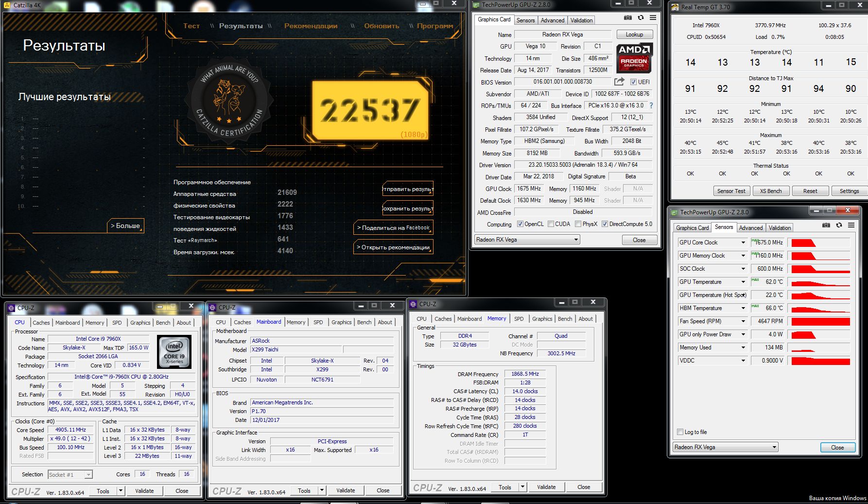
Task: Click Открыть рекомендации button
Action: 393,247
